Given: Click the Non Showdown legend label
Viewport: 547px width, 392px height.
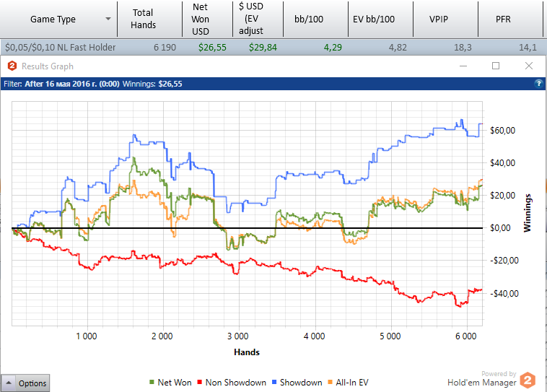Looking at the screenshot, I should 236,383.
